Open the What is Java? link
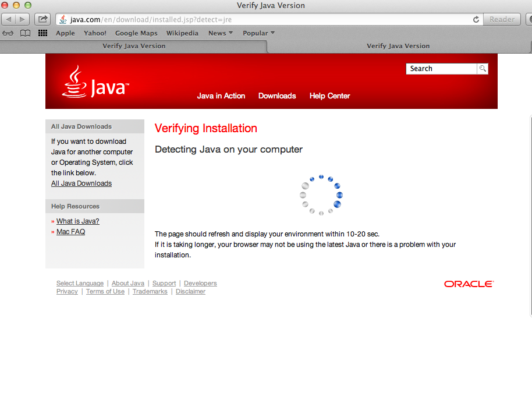This screenshot has width=532, height=417. [77, 221]
